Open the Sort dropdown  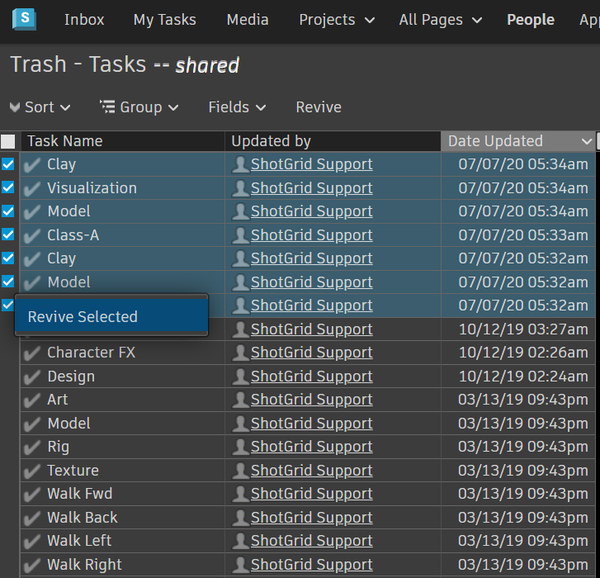pos(40,107)
